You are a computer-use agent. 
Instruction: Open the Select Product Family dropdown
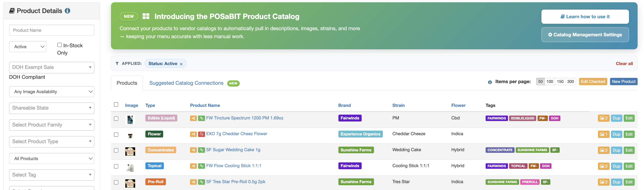pos(52,125)
